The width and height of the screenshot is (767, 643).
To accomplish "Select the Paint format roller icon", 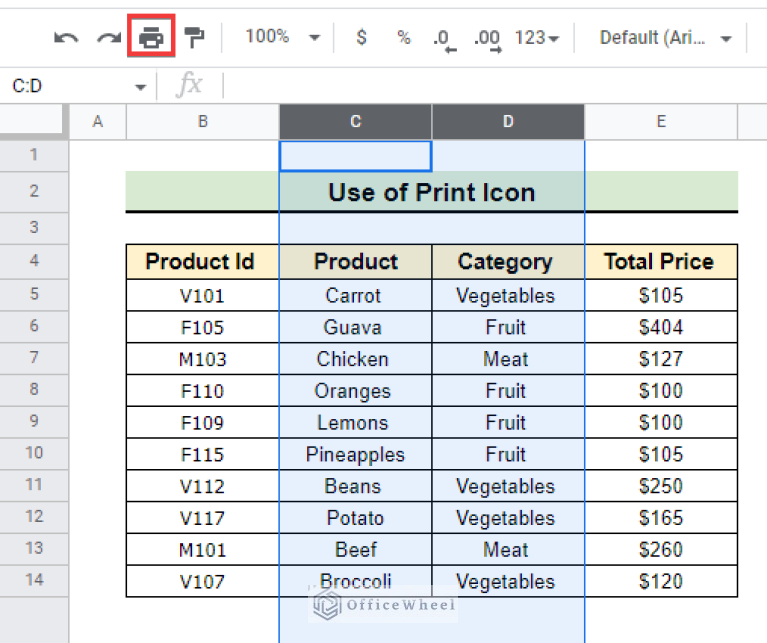I will point(194,38).
